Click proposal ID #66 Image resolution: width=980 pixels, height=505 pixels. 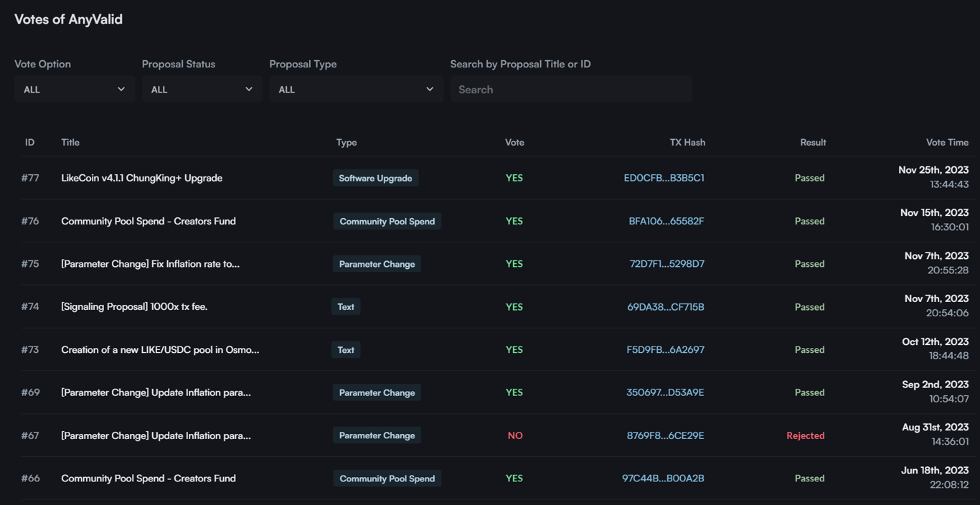coord(30,478)
